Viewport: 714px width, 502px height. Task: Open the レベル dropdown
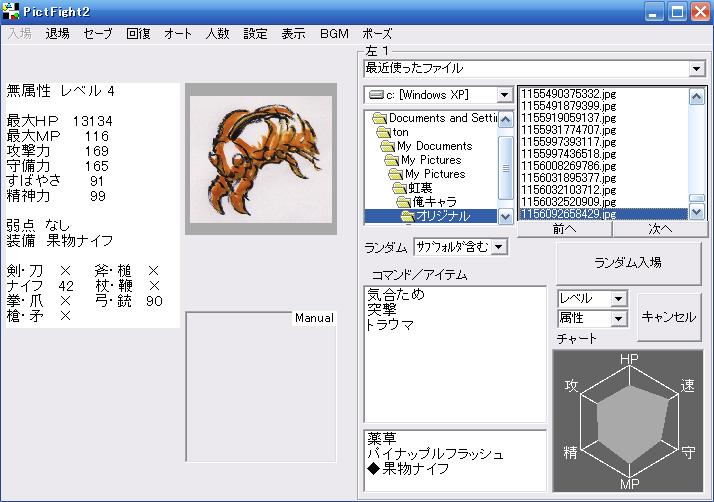click(x=618, y=299)
